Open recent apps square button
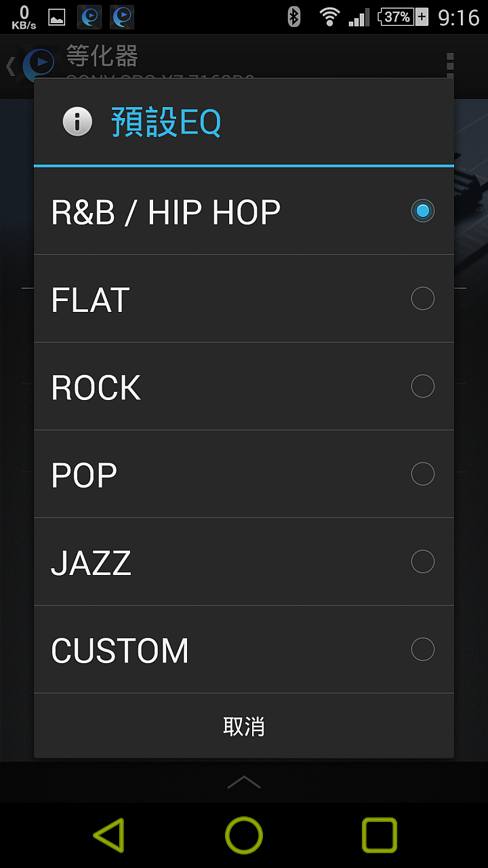This screenshot has height=868, width=488. point(380,835)
